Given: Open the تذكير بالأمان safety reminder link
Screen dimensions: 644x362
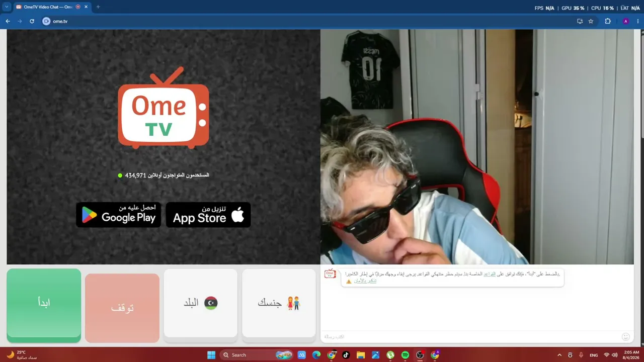Looking at the screenshot, I should point(365,281).
